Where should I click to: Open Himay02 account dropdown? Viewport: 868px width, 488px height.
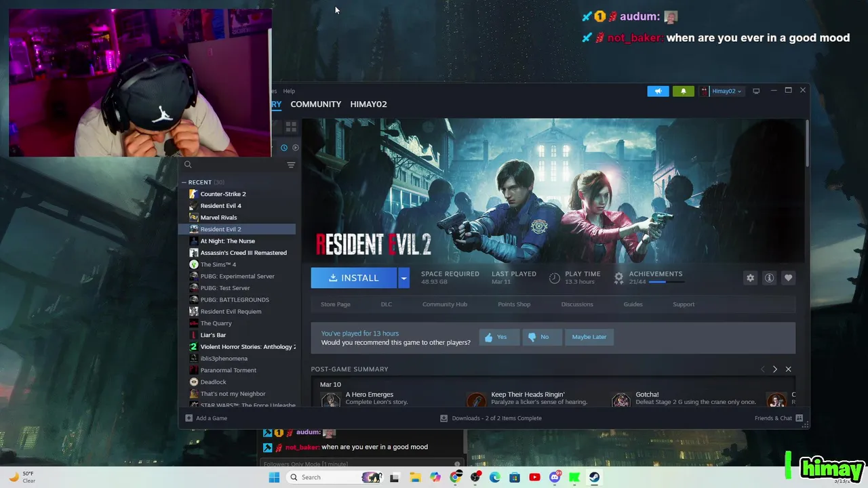click(722, 91)
